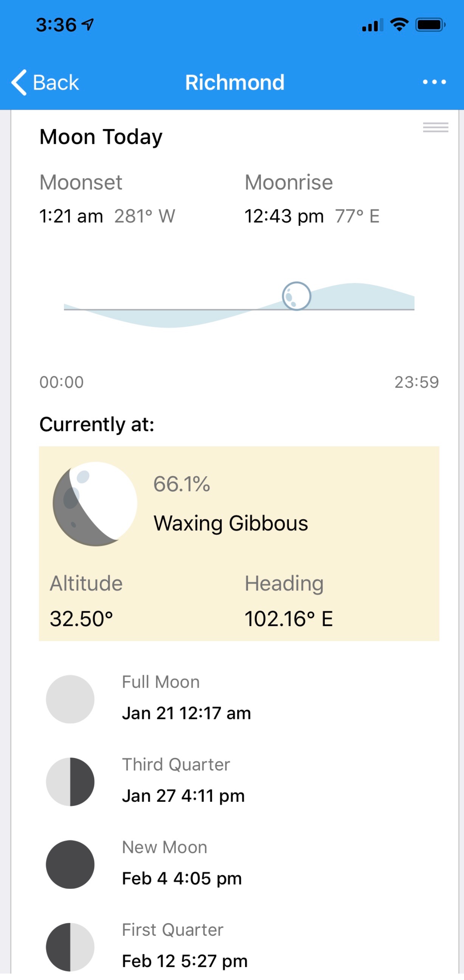Open the three-dot more options menu

coord(435,82)
